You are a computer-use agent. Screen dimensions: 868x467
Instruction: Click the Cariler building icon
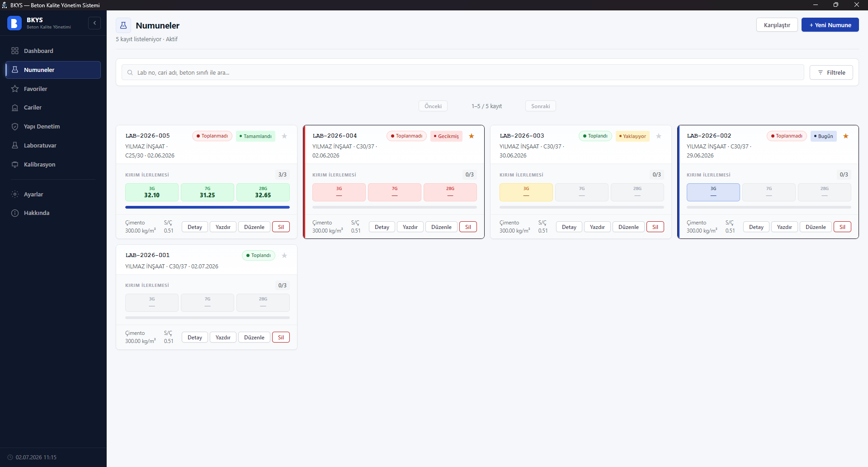coord(15,107)
